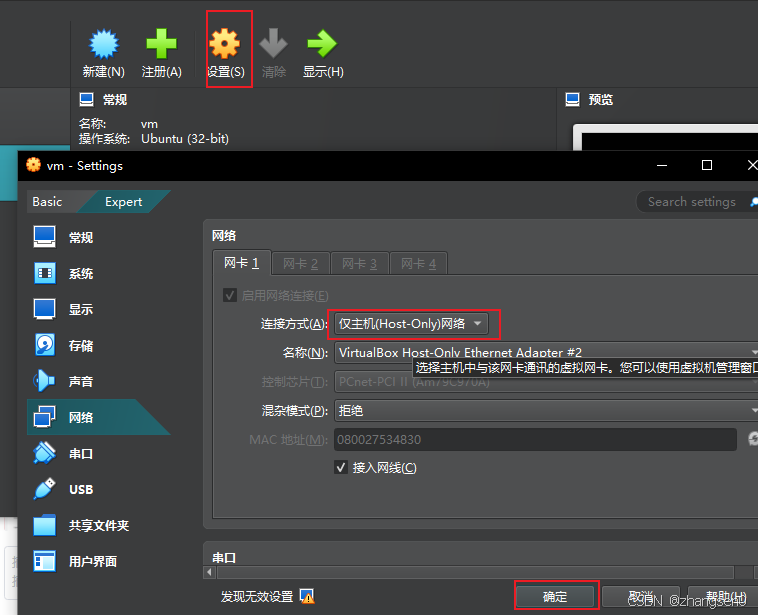The width and height of the screenshot is (758, 615).
Task: Click the refresh MAC address icon
Action: (x=753, y=439)
